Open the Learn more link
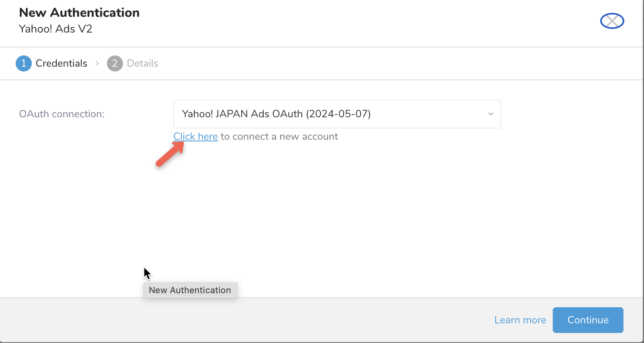Viewport: 644px width, 343px height. (x=520, y=320)
